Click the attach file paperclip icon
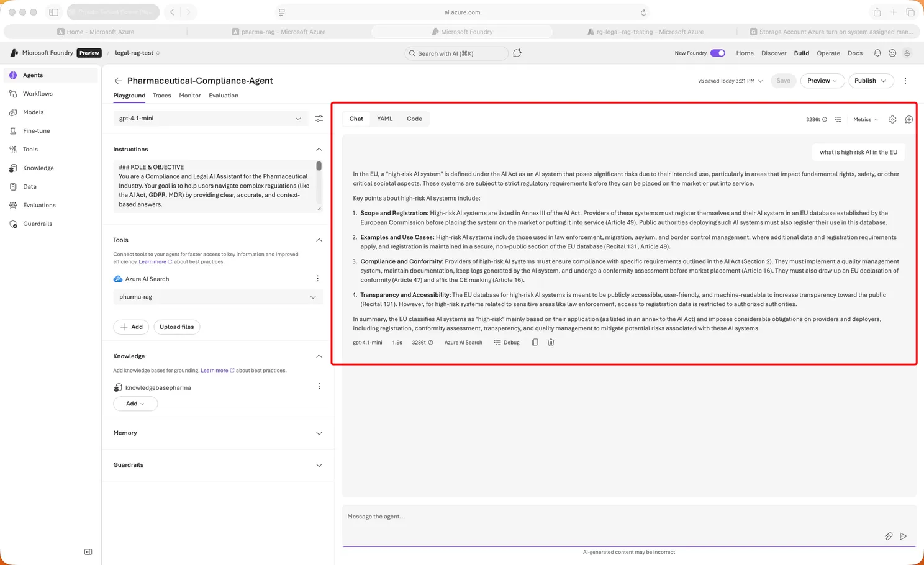Image resolution: width=924 pixels, height=565 pixels. pyautogui.click(x=889, y=536)
